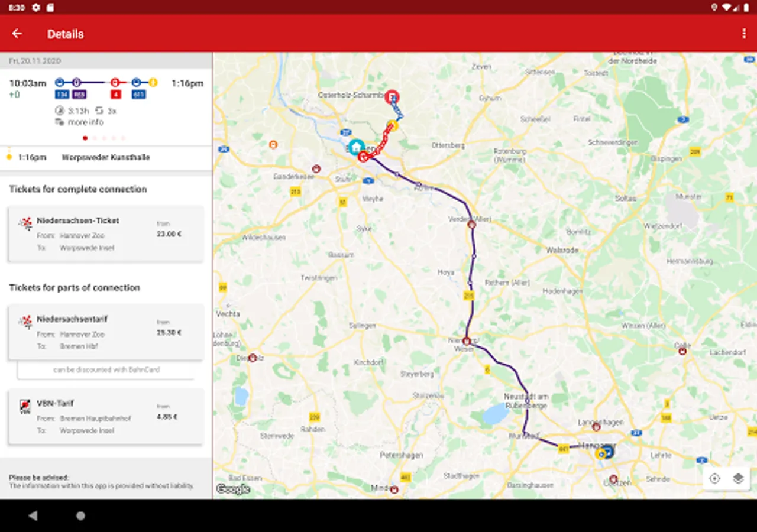The width and height of the screenshot is (757, 532).
Task: Tap the transfers icon beside 3x
Action: coord(100,111)
